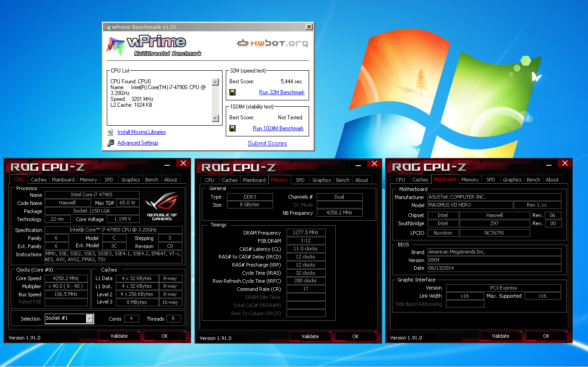Click the processor name field 'Intel Core i7 4790S'
The image size is (588, 367).
pyautogui.click(x=92, y=195)
